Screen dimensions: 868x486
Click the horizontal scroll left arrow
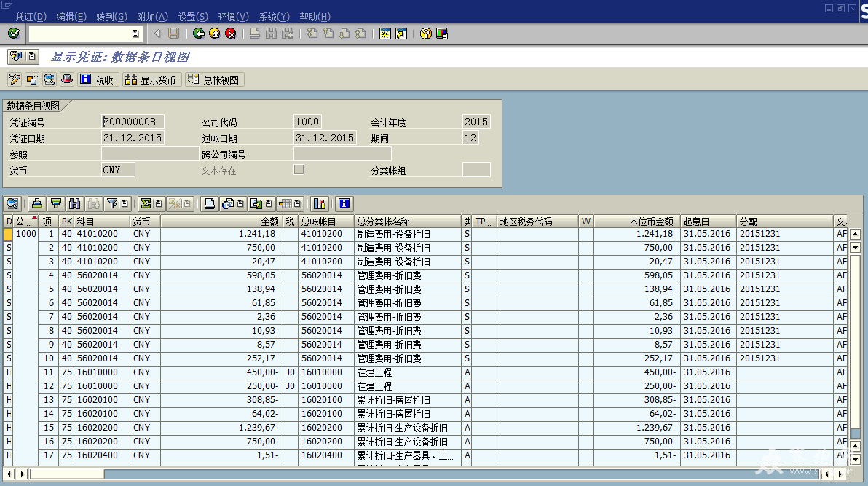coord(9,474)
